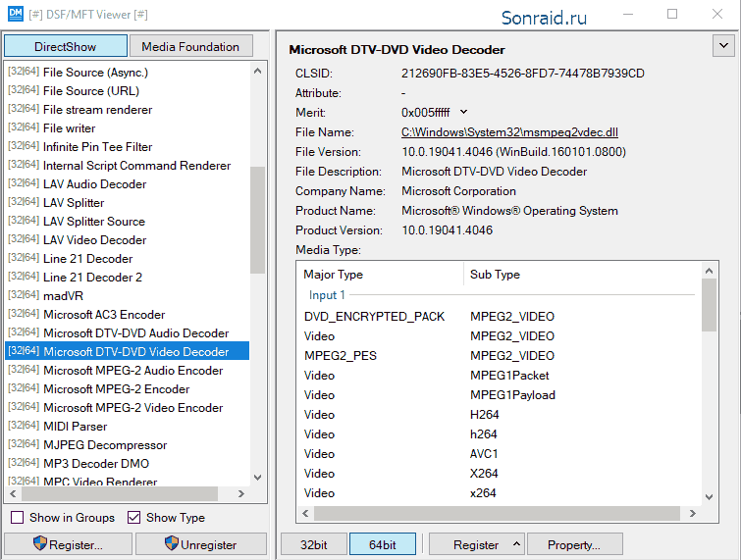Click the left Register... button with shield
This screenshot has width=741, height=560.
68,544
